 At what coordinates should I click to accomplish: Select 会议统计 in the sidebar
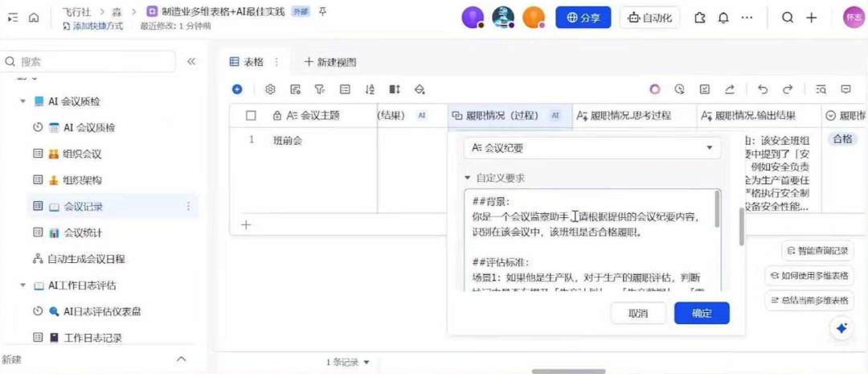pos(83,232)
